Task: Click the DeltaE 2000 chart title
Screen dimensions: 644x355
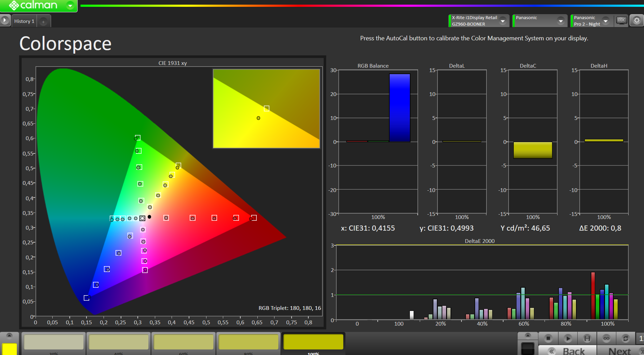Action: tap(480, 241)
